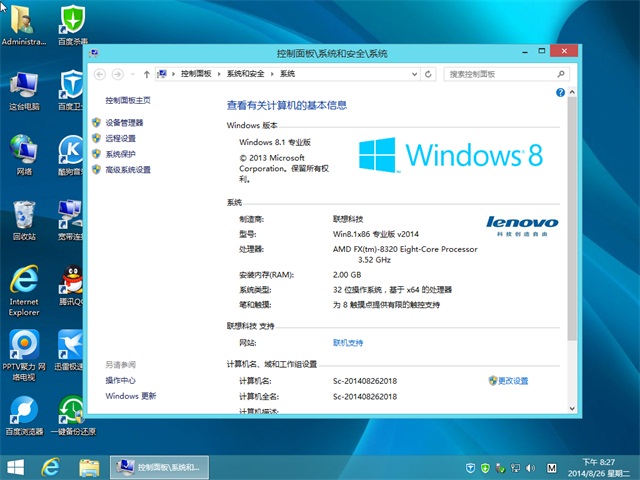Open 设备管理器 in the left sidebar
Image resolution: width=640 pixels, height=480 pixels.
124,122
